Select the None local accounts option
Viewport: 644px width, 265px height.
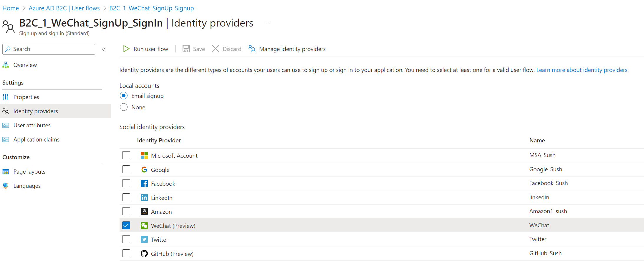[124, 107]
